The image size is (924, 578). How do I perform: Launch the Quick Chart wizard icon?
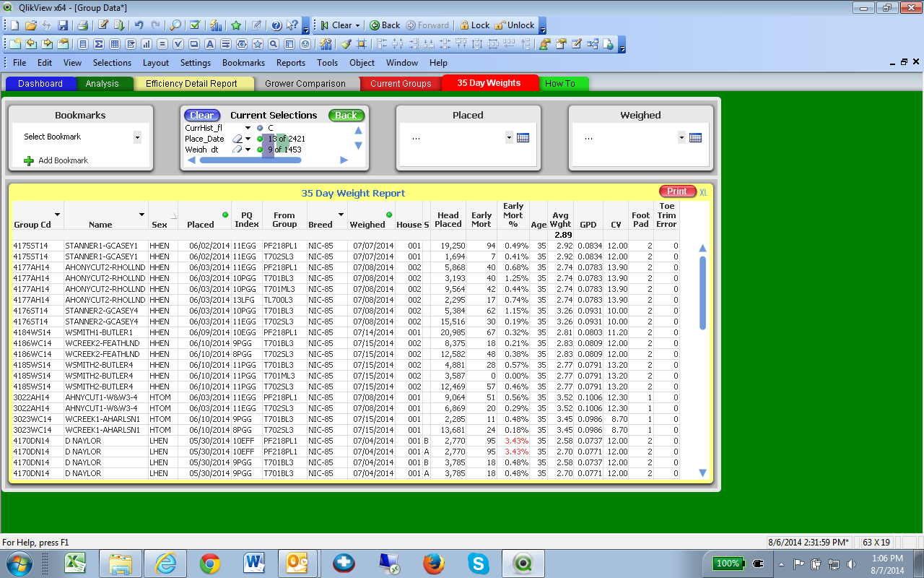(216, 25)
